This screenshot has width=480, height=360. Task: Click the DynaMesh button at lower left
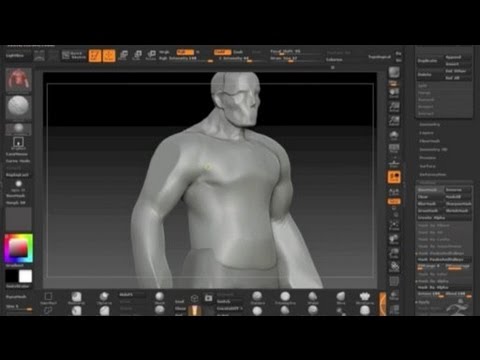click(17, 297)
